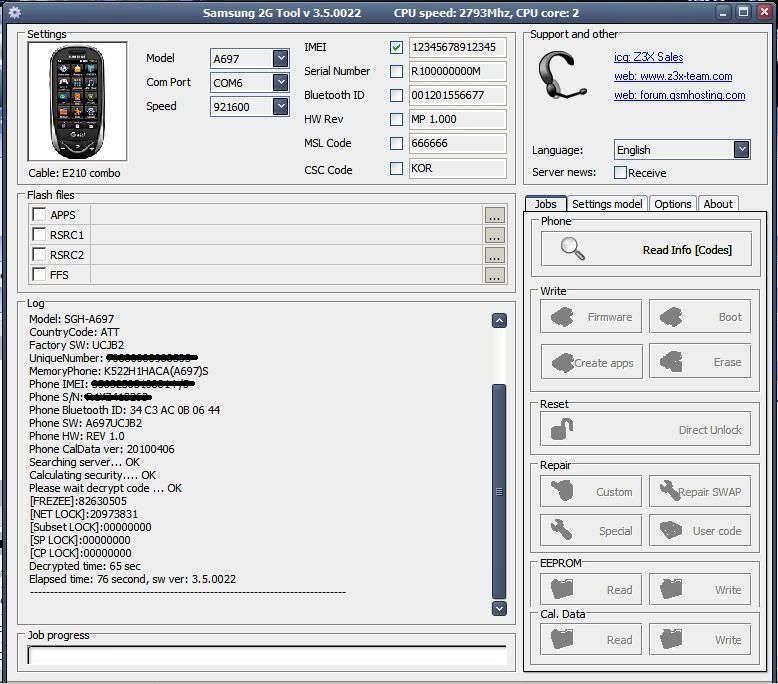
Task: Click the Repair SWAP wrench icon
Action: (668, 491)
